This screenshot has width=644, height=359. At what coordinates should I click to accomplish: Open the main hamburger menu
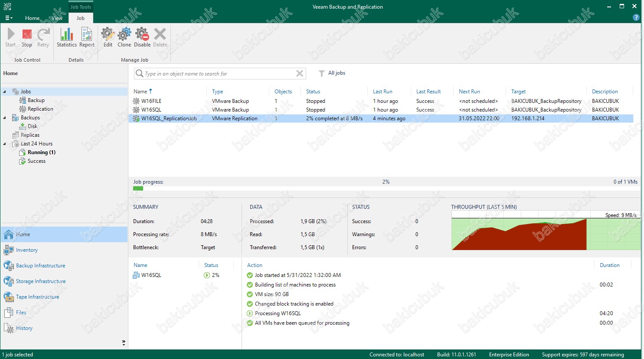[x=9, y=18]
